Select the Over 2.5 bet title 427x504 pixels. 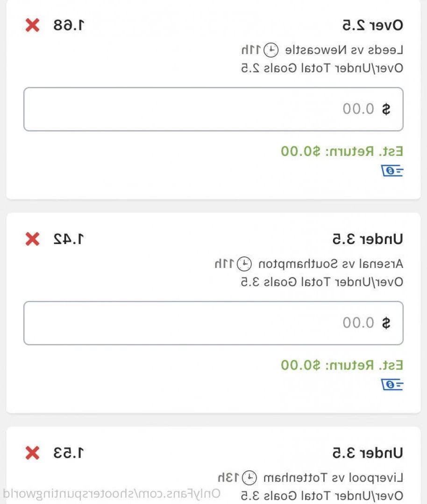(x=372, y=25)
